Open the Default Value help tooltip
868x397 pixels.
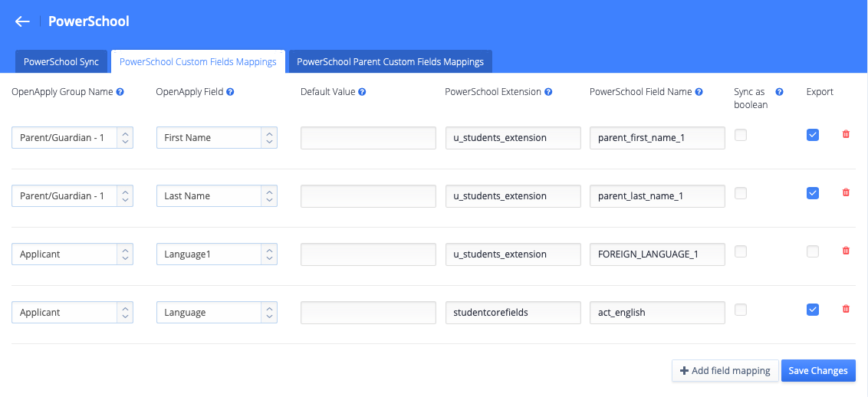[362, 92]
